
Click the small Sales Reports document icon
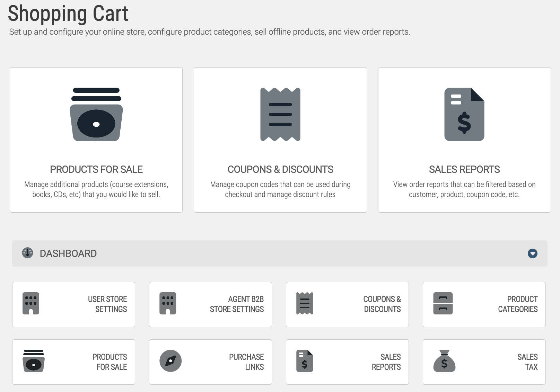(x=305, y=361)
